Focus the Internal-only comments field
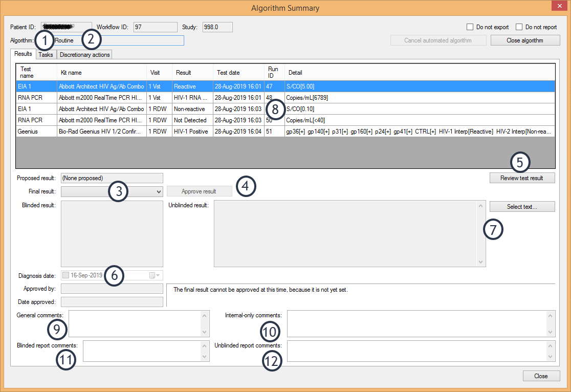The image size is (571, 392). pyautogui.click(x=417, y=323)
